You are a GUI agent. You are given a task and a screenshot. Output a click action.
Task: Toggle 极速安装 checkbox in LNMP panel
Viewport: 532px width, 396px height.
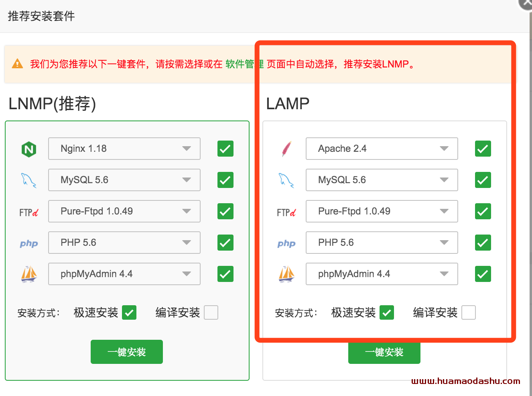pyautogui.click(x=129, y=312)
